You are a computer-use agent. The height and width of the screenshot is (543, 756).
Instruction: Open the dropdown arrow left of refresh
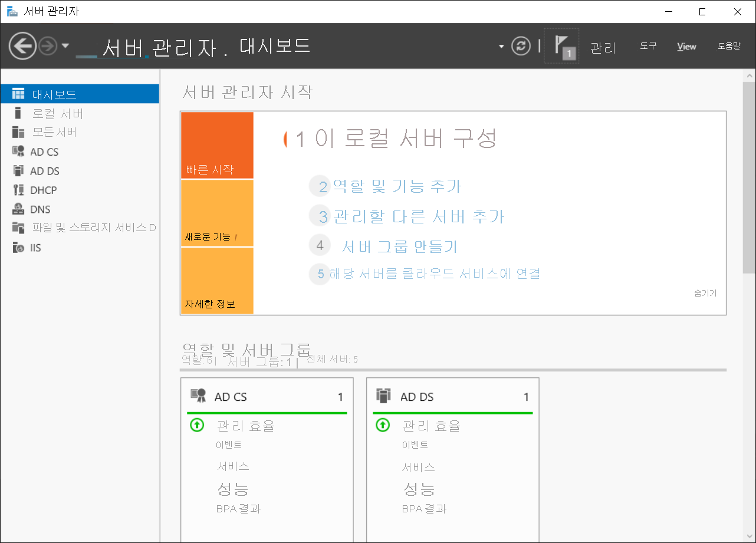tap(501, 46)
